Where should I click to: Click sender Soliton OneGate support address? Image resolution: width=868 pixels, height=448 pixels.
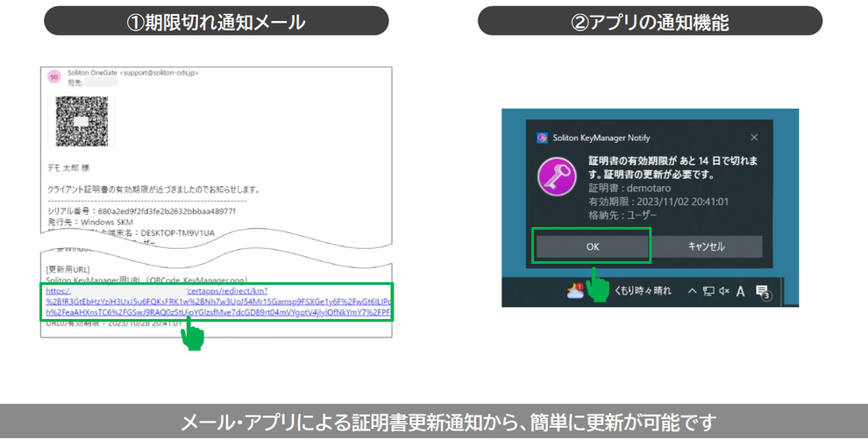pyautogui.click(x=133, y=73)
